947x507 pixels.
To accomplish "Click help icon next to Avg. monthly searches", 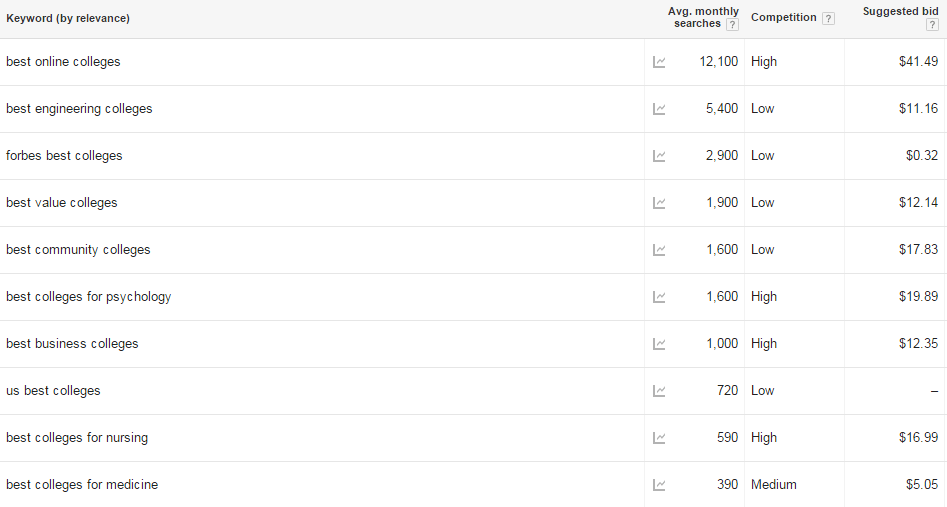I will tap(732, 25).
